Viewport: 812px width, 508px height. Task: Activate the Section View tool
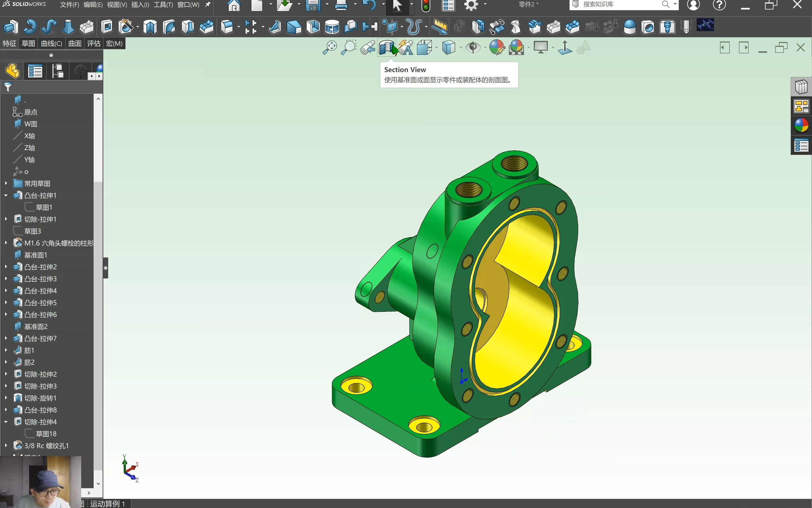(x=387, y=47)
